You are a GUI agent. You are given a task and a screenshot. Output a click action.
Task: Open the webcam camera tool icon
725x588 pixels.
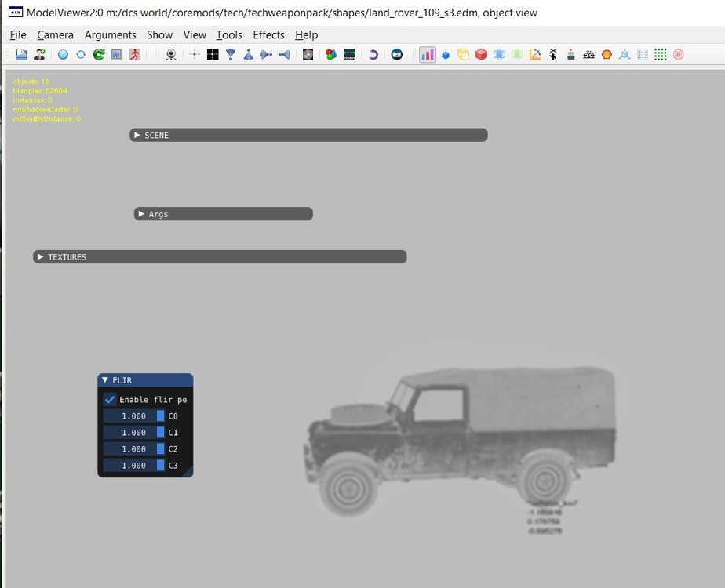170,55
